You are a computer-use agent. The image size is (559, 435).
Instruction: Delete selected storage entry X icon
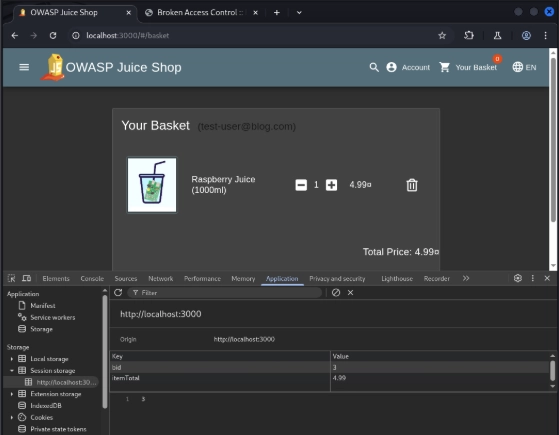[x=350, y=292]
